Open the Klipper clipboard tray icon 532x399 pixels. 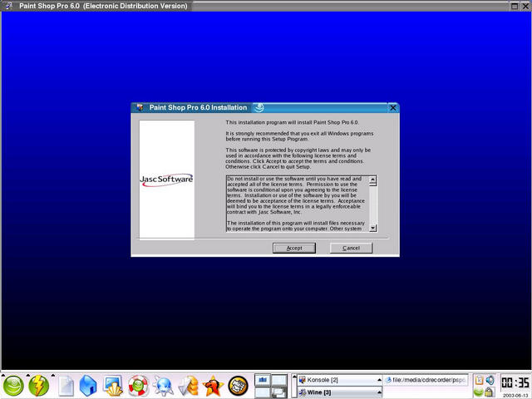479,380
